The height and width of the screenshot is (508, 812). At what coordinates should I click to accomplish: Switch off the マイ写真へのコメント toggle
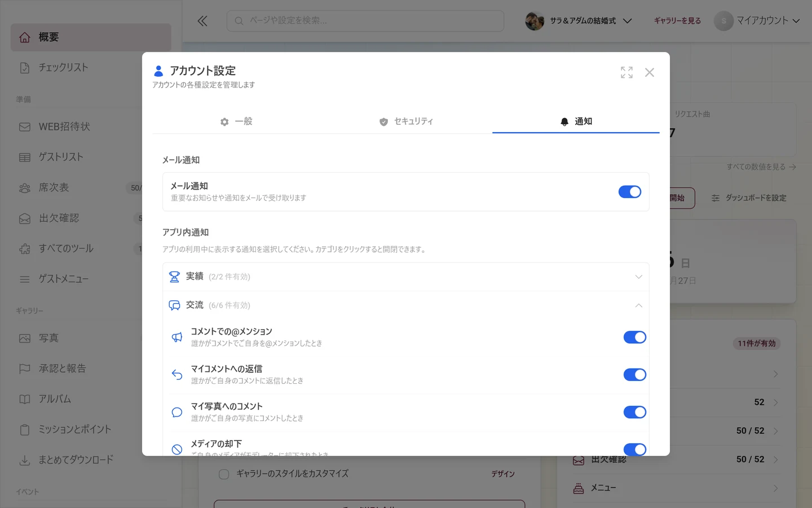click(635, 412)
